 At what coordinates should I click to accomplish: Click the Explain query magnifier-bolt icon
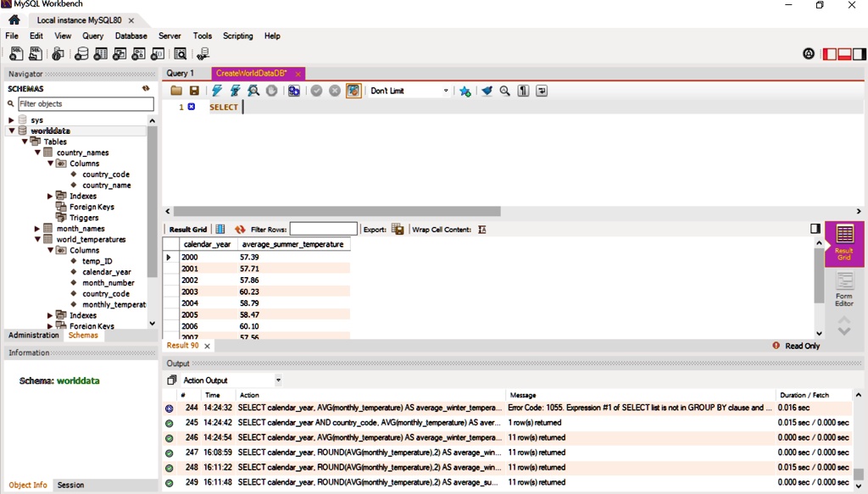coord(253,91)
